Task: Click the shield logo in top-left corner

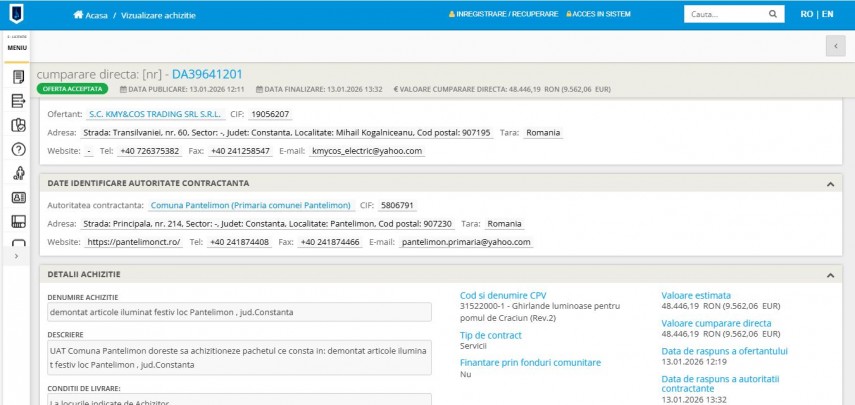Action: pyautogui.click(x=17, y=15)
